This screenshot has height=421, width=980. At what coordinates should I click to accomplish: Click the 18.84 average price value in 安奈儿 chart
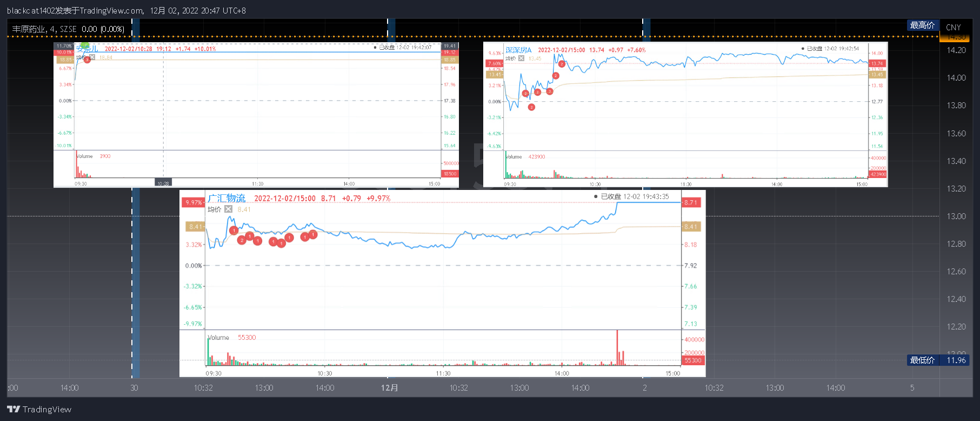[106, 57]
